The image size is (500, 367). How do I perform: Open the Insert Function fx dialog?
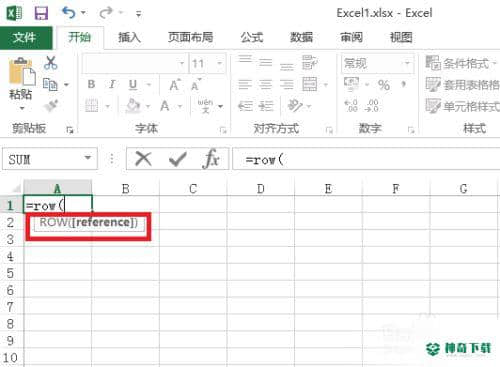(x=210, y=159)
